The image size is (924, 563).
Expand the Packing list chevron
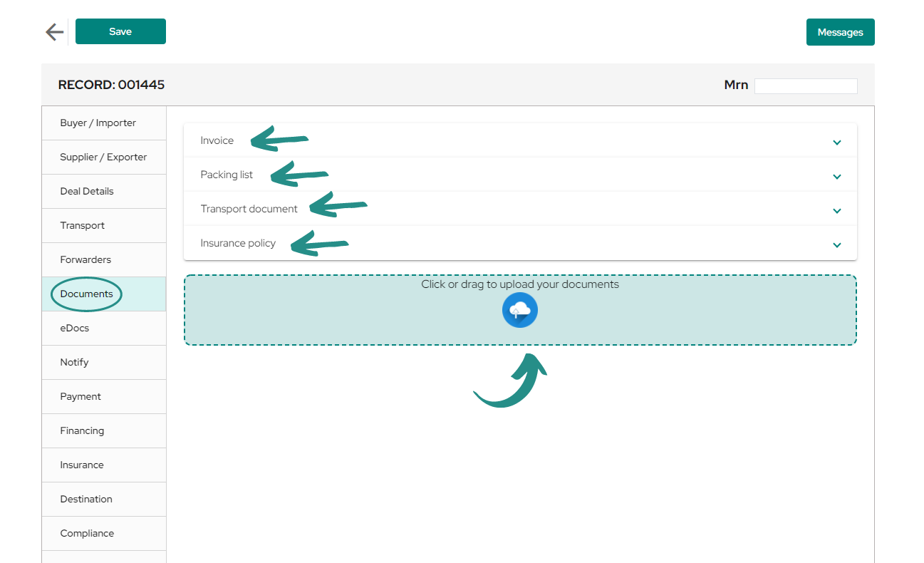coord(837,177)
